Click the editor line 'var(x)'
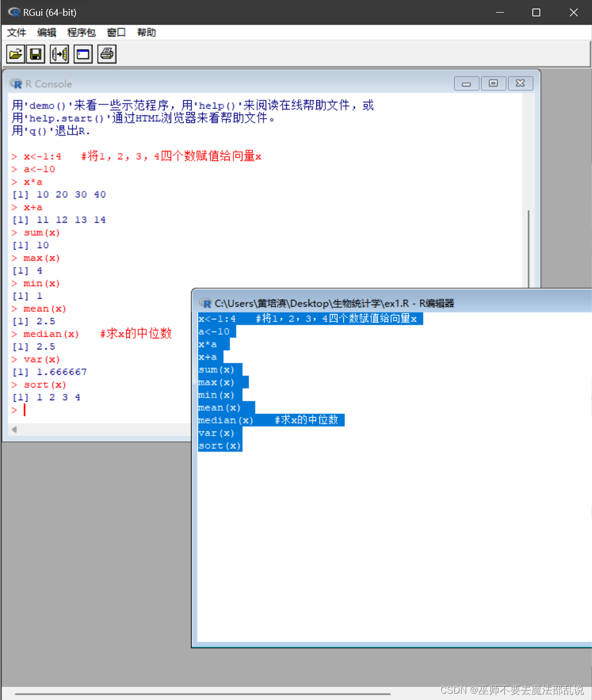This screenshot has height=700, width=592. pyautogui.click(x=220, y=433)
